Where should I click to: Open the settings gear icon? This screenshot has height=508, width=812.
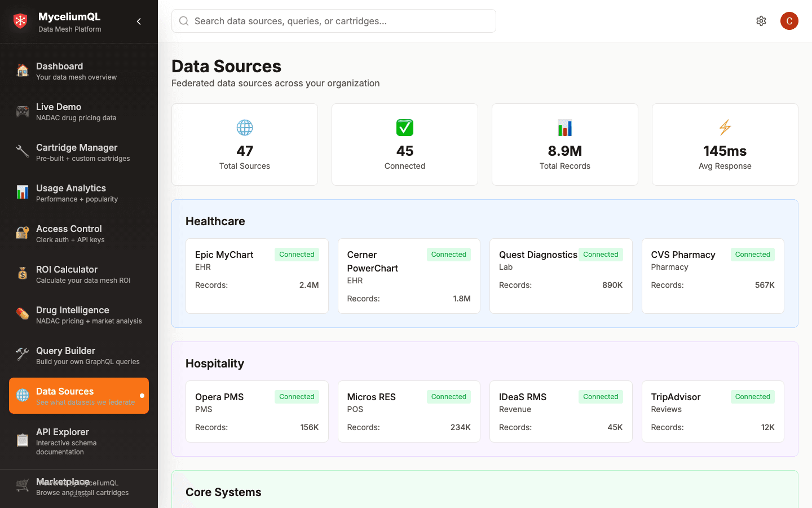pos(761,21)
